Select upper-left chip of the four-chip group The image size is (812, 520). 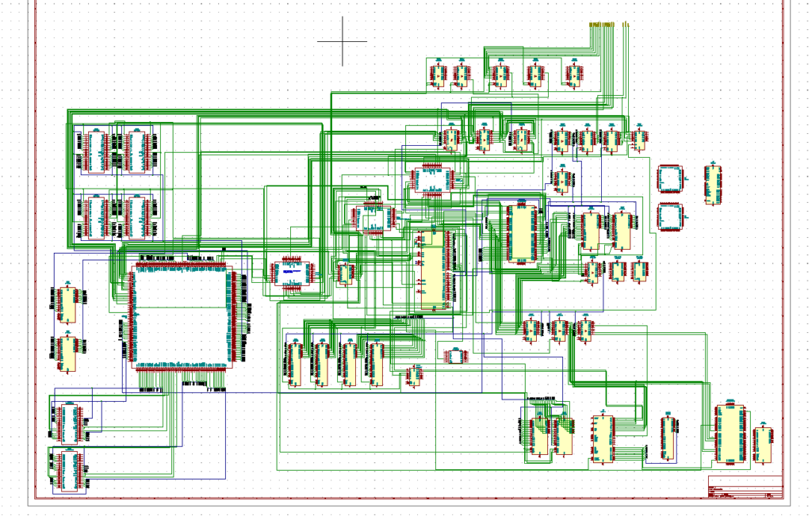[x=96, y=151]
